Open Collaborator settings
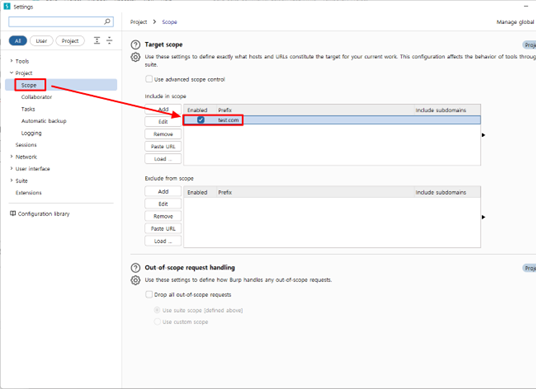536x389 pixels. point(37,97)
